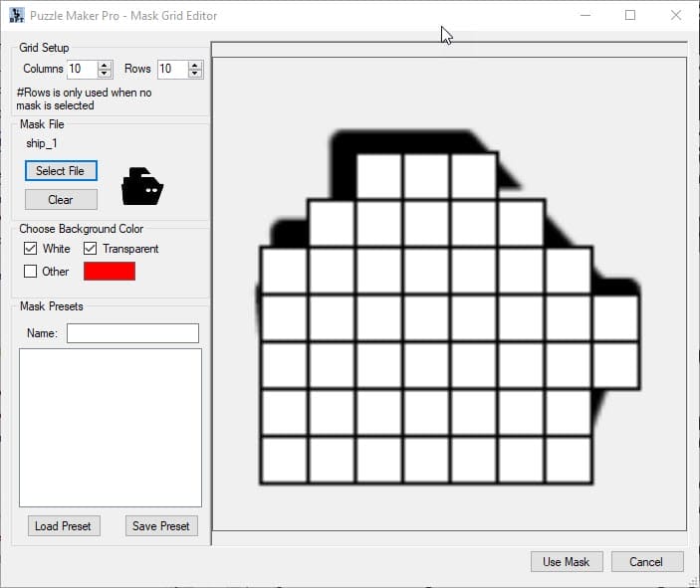Toggle the White background checkbox
Viewport: 700px width, 588px height.
click(30, 249)
